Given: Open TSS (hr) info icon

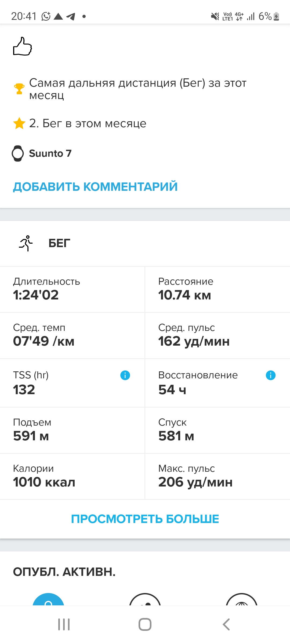Looking at the screenshot, I should [125, 375].
